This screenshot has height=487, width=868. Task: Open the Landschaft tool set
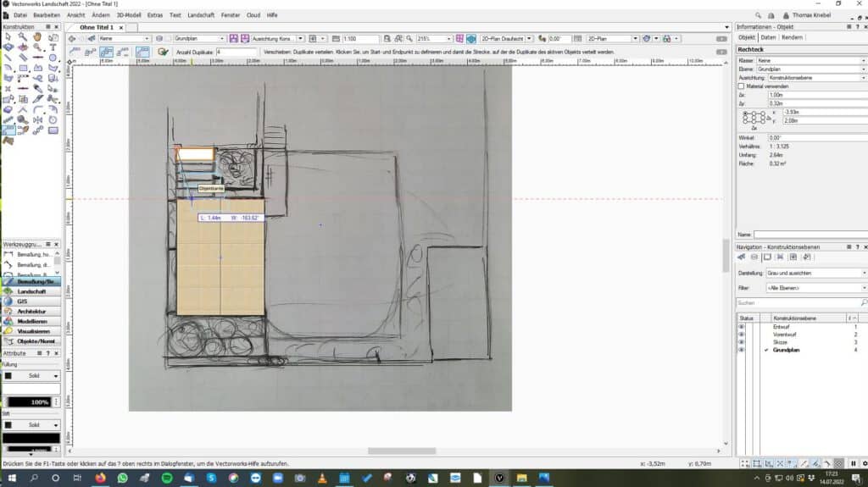tap(31, 291)
